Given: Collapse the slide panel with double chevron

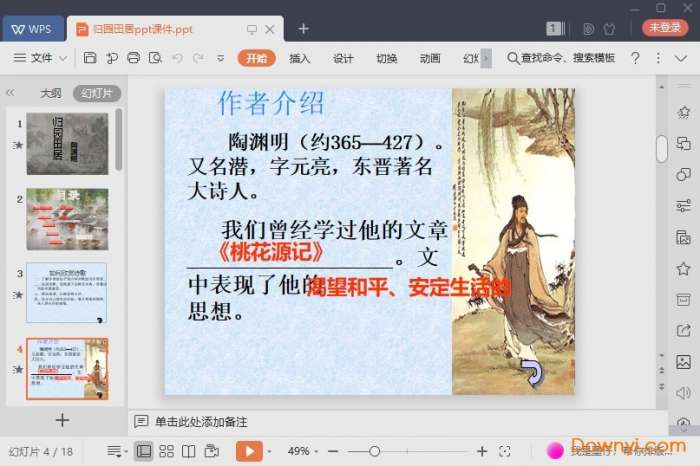Looking at the screenshot, I should 10,93.
